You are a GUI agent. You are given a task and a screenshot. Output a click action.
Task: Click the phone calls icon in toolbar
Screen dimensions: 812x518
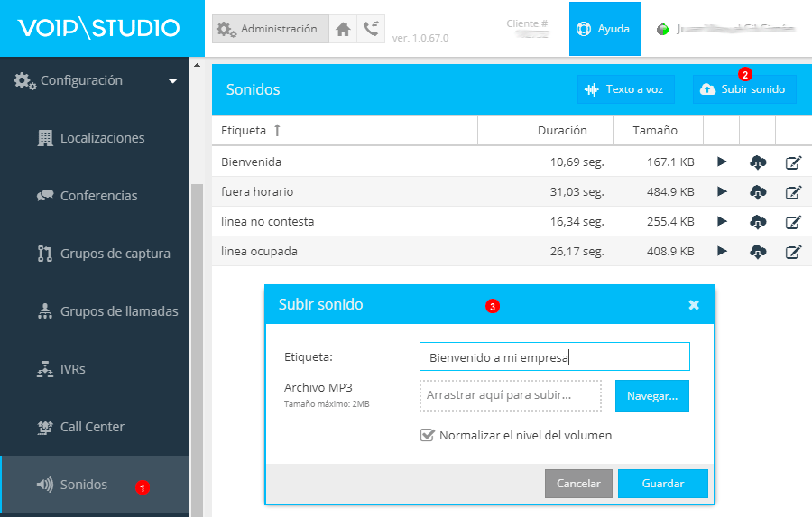click(371, 29)
